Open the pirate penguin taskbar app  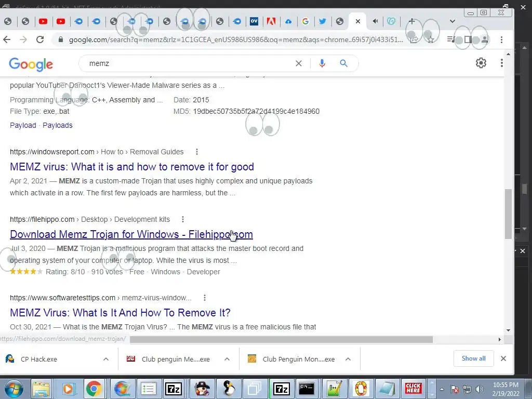(202, 389)
